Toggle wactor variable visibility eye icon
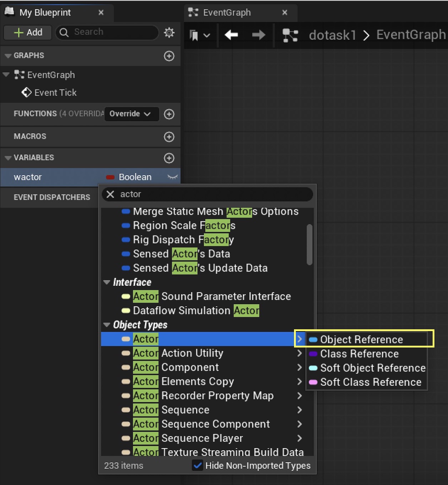The width and height of the screenshot is (448, 485). pyautogui.click(x=173, y=177)
